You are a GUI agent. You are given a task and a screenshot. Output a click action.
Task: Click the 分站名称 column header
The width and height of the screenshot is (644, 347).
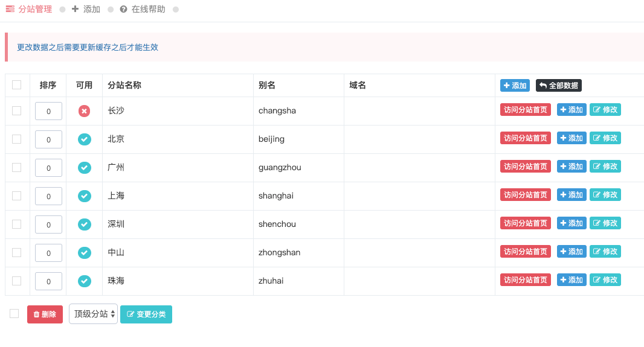[124, 85]
